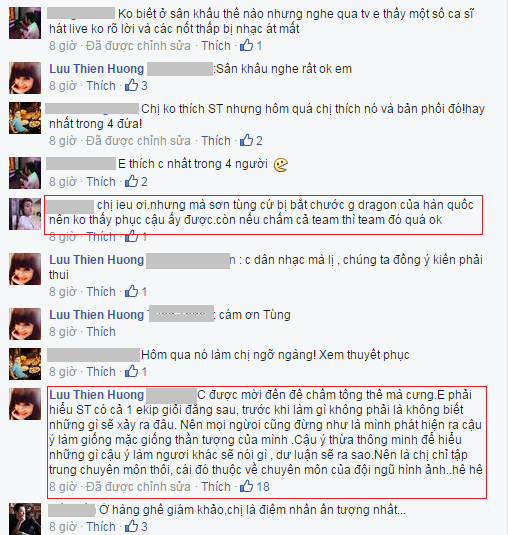Image resolution: width=508 pixels, height=535 pixels.
Task: Open Luu Thien Huong's name on 'Sân khấu nghe' comment
Action: 97,69
